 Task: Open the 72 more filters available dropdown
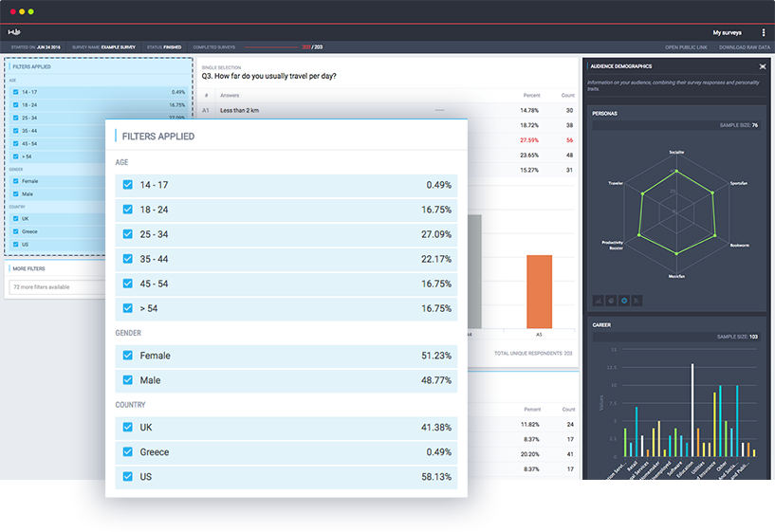pyautogui.click(x=57, y=287)
